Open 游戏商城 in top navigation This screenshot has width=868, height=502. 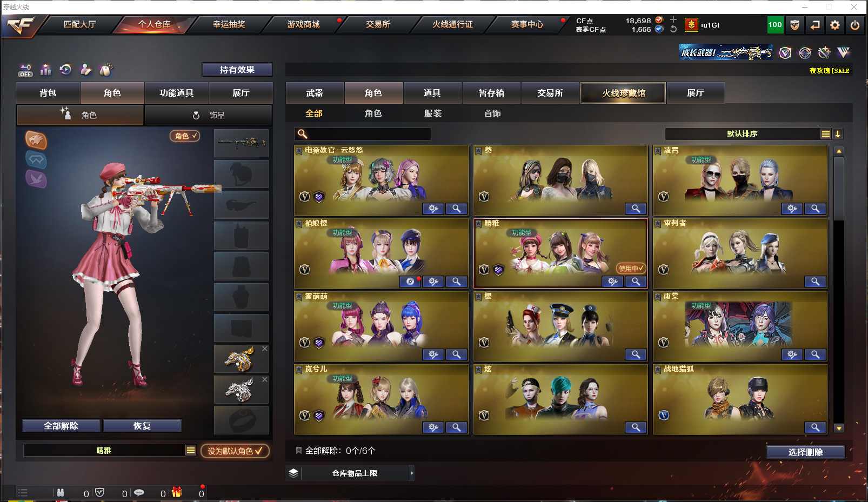(x=303, y=24)
